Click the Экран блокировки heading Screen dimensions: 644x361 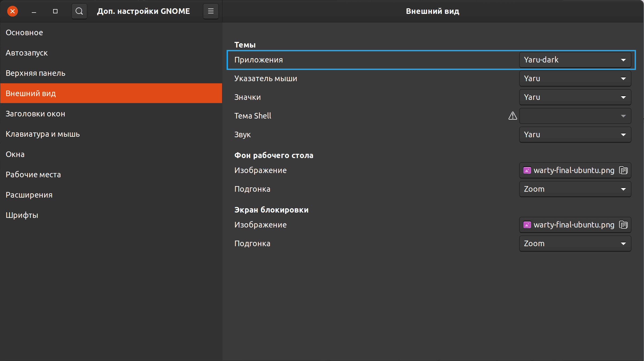pos(271,210)
